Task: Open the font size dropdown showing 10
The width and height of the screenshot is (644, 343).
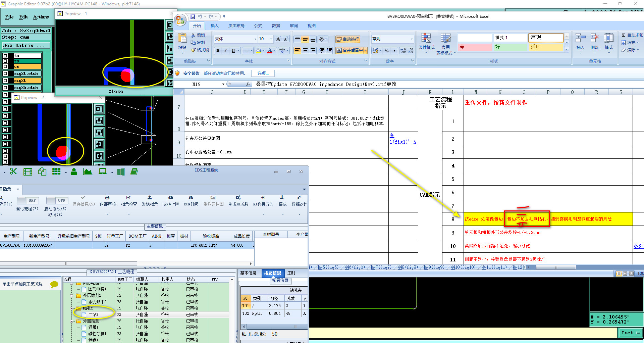Action: [x=271, y=39]
